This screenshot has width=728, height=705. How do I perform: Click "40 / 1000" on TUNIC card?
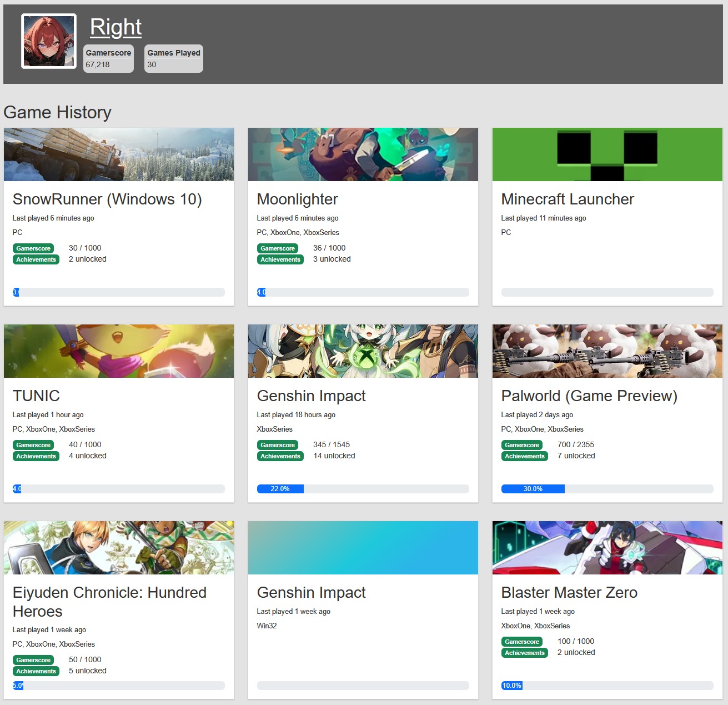click(85, 444)
